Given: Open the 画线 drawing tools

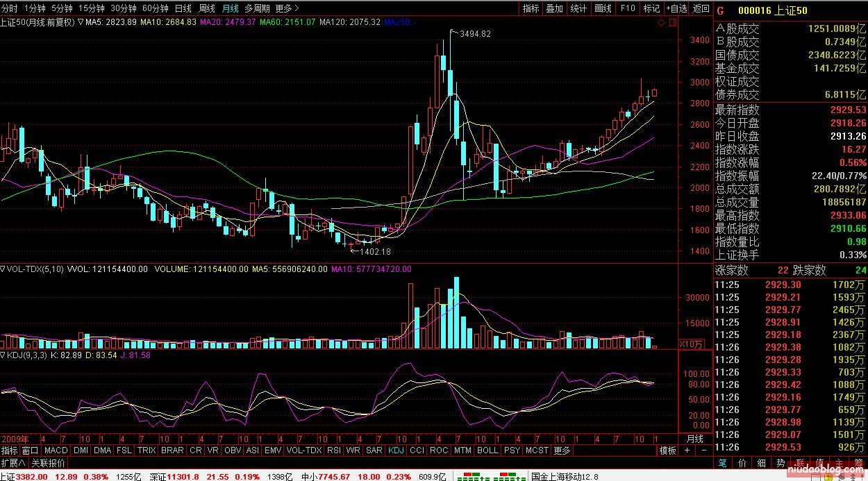Looking at the screenshot, I should 603,8.
